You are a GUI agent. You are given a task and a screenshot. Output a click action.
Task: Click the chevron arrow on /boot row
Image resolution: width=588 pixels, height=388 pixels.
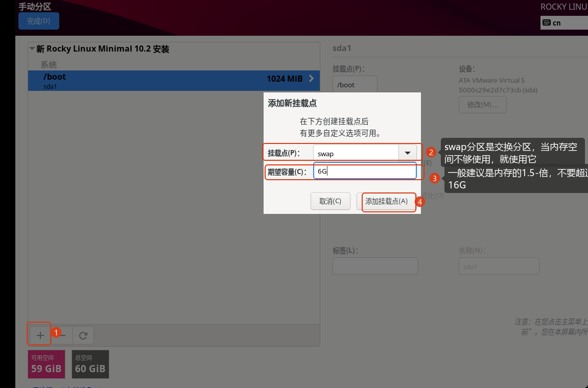point(311,78)
